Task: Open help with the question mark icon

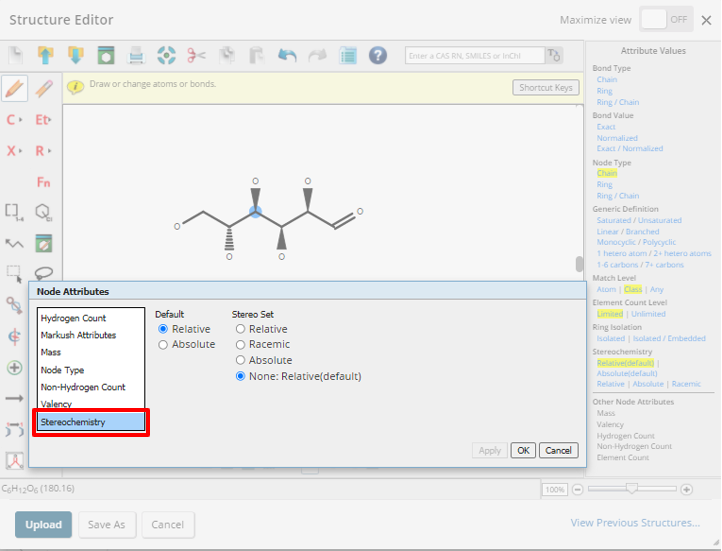Action: pyautogui.click(x=378, y=56)
